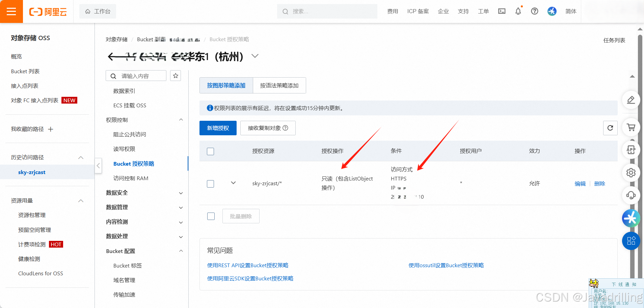Open 计费项检测 in resource usage

point(32,244)
